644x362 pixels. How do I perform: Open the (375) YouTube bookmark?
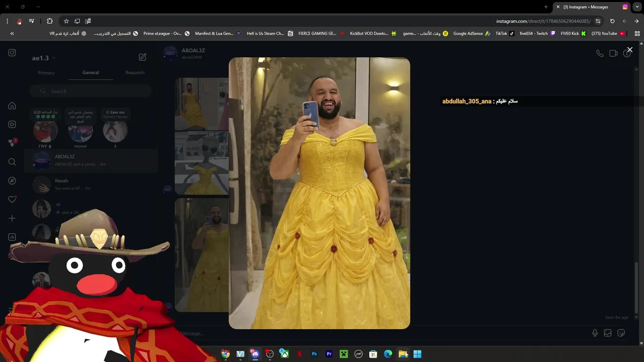tap(608, 34)
